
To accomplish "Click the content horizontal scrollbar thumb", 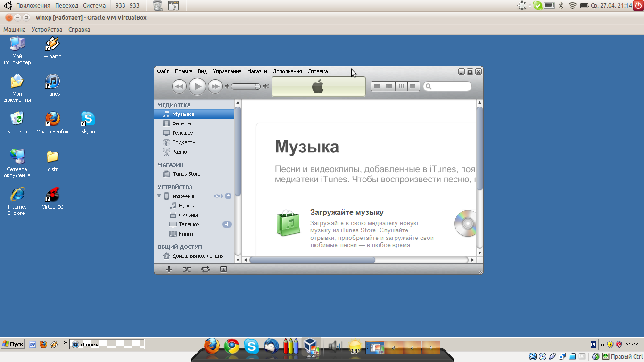I will [312, 260].
